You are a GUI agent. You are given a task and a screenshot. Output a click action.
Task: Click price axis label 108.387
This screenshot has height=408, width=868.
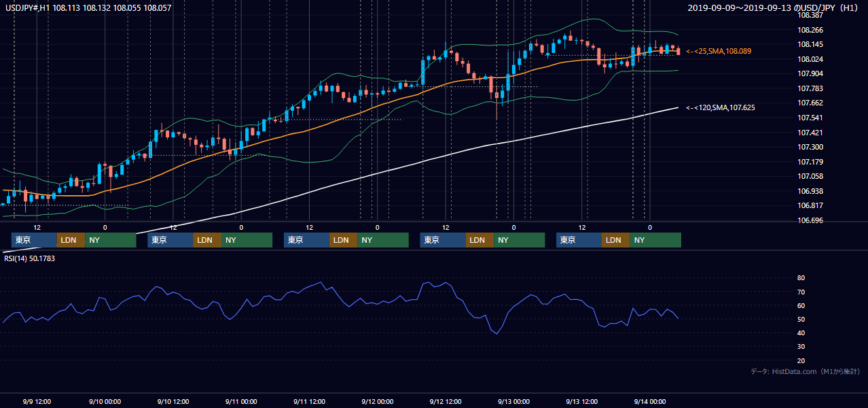[x=810, y=15]
